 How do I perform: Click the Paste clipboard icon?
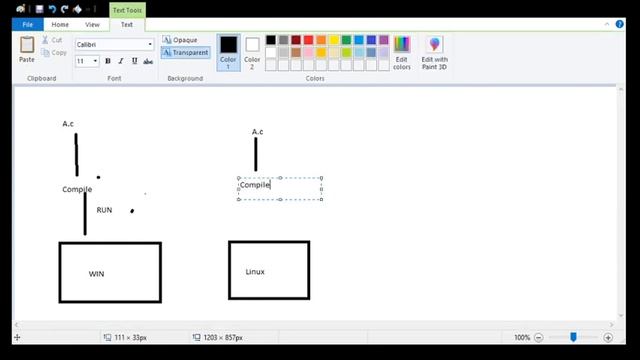[x=27, y=44]
